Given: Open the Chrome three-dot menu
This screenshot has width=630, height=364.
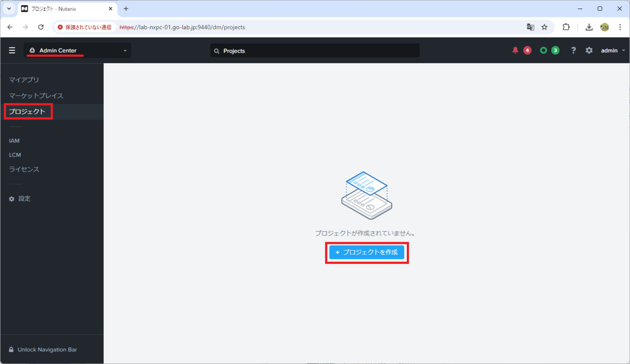Looking at the screenshot, I should pyautogui.click(x=620, y=27).
